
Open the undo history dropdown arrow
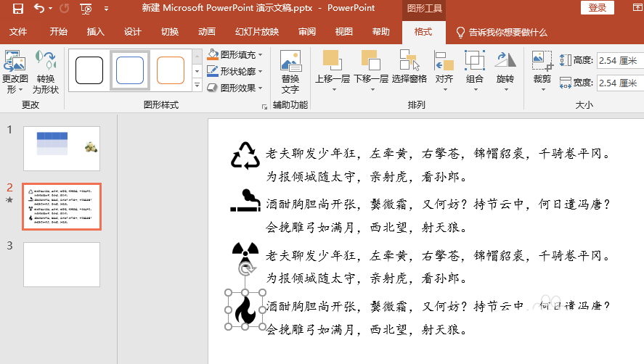click(x=51, y=8)
